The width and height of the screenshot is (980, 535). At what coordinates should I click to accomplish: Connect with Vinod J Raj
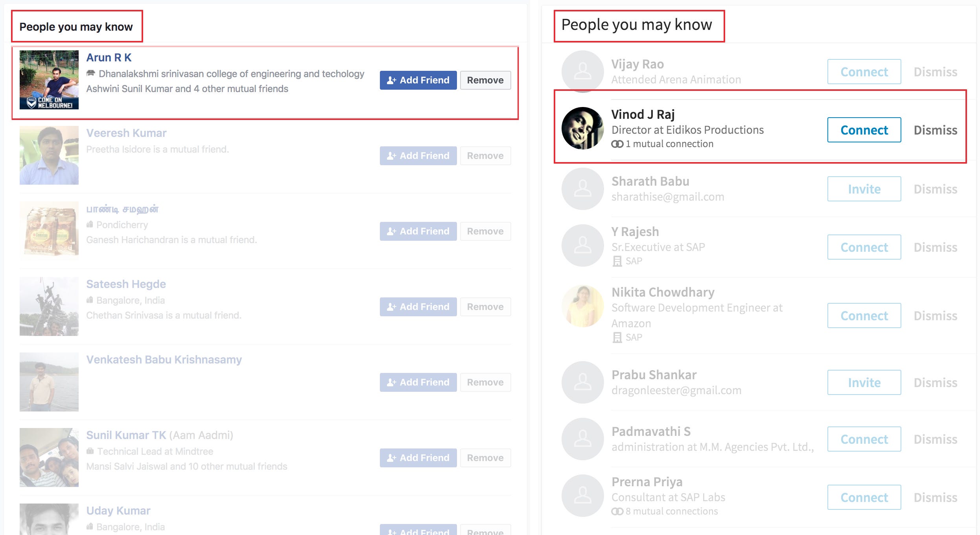tap(864, 130)
